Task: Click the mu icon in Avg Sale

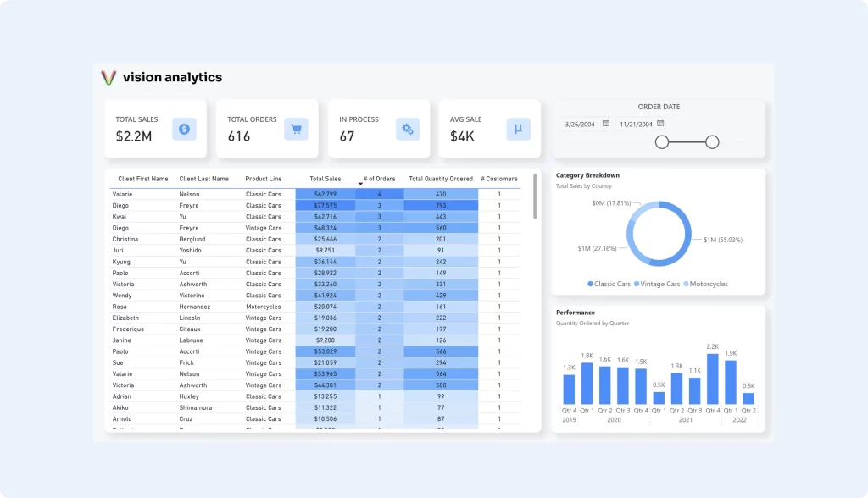Action: (519, 129)
